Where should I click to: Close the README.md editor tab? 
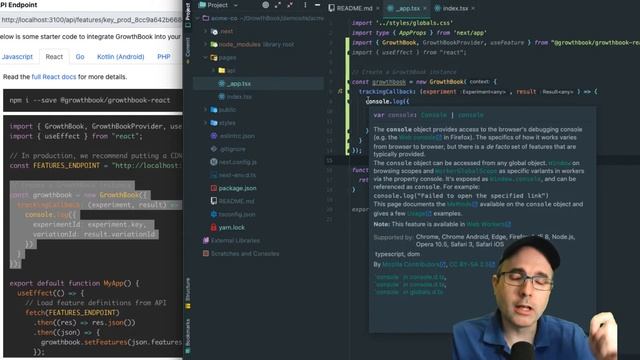pos(378,8)
